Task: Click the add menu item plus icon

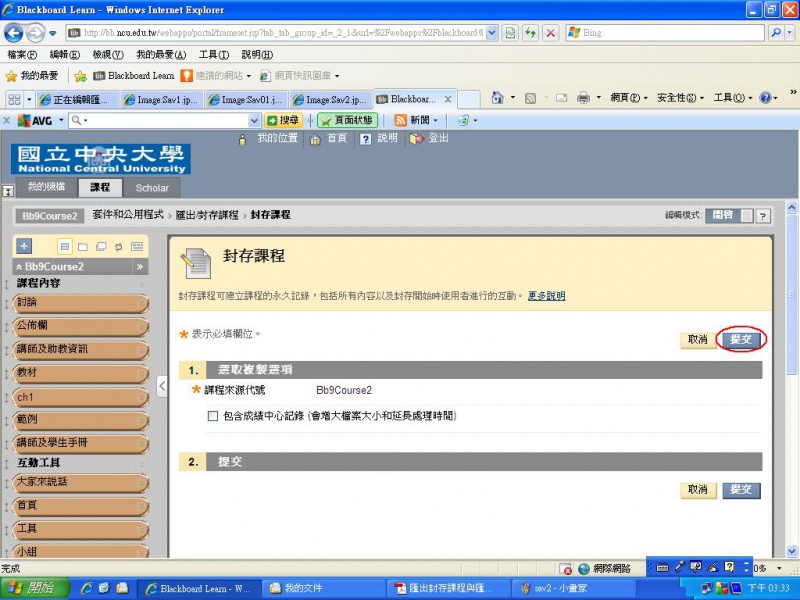Action: [x=25, y=246]
